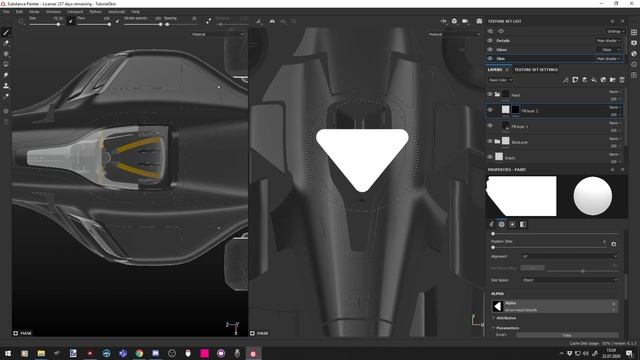640x360 pixels.
Task: Add a mask in Layers toolbar
Action: click(x=575, y=80)
